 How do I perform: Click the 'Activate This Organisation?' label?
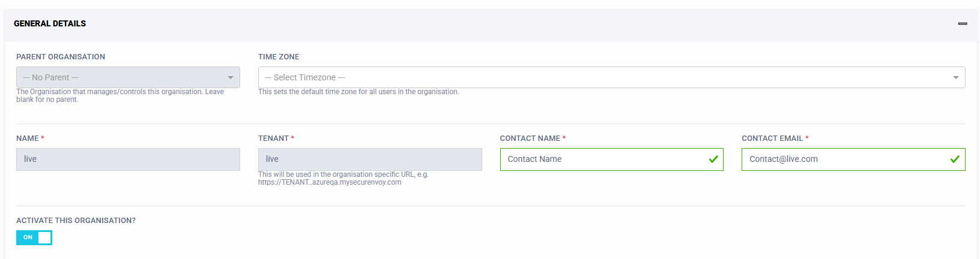tap(76, 221)
